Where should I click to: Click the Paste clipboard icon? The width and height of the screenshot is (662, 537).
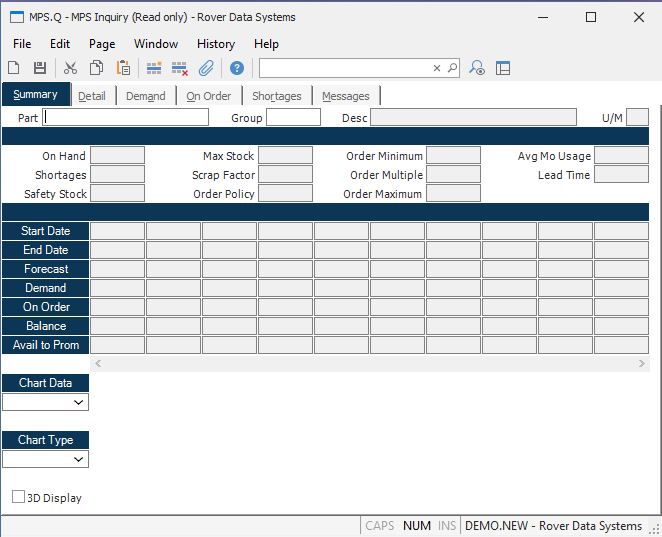tap(123, 68)
